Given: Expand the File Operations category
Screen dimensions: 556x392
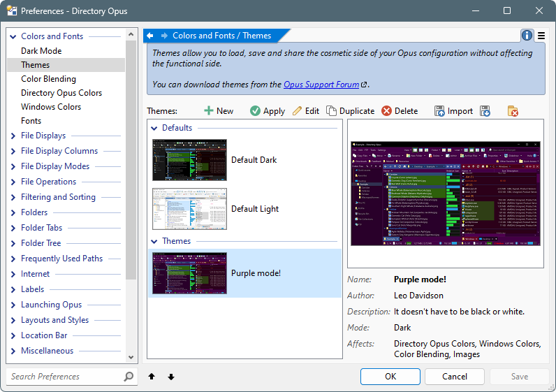Looking at the screenshot, I should pos(13,182).
